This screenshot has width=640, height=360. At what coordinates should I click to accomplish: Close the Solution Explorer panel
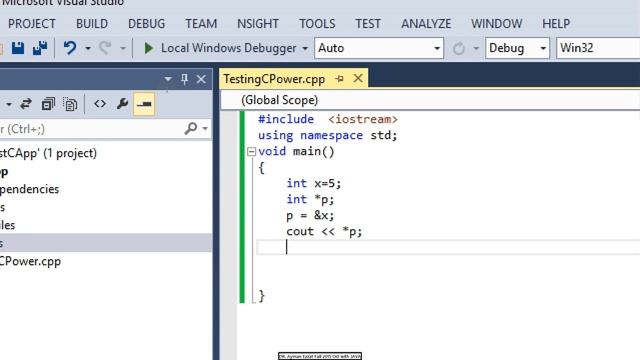(201, 79)
